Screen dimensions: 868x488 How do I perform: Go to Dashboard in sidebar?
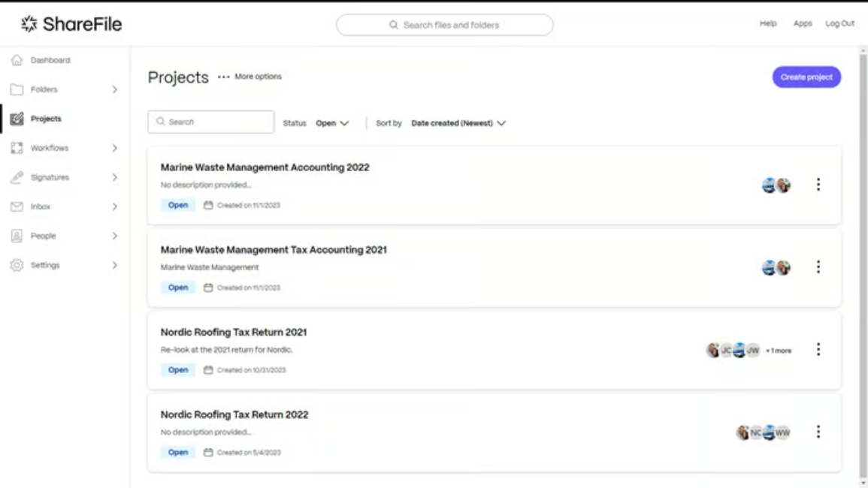50,60
